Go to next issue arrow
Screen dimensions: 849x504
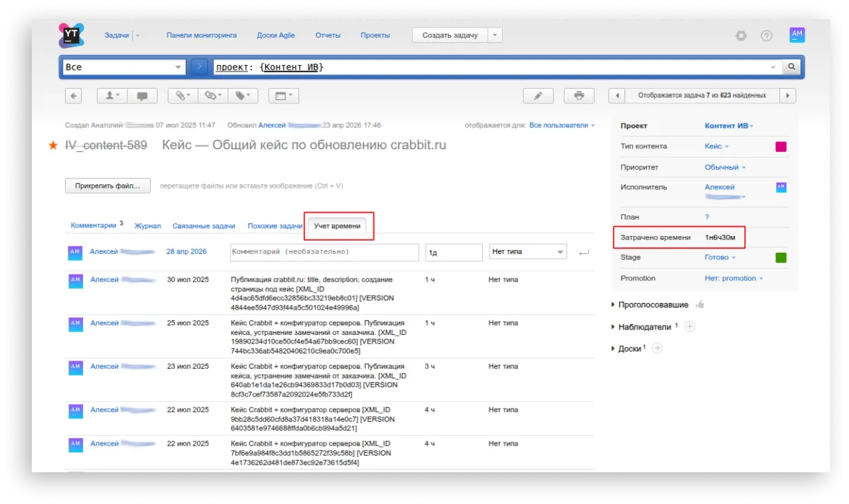[787, 95]
